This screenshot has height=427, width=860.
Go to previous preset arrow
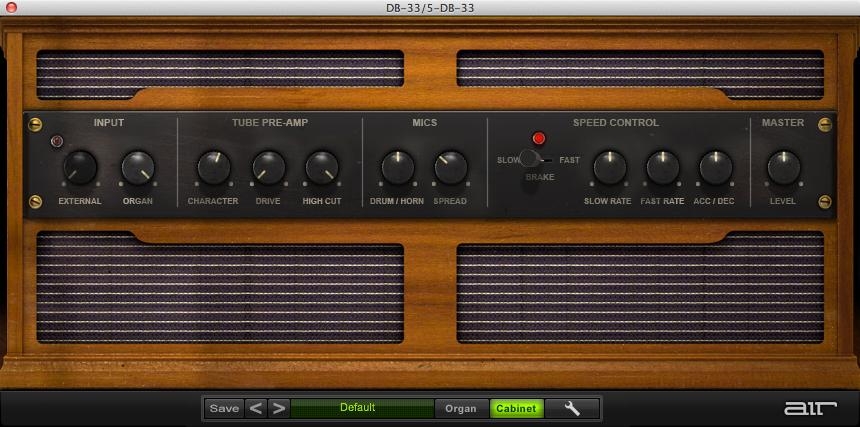tap(256, 408)
